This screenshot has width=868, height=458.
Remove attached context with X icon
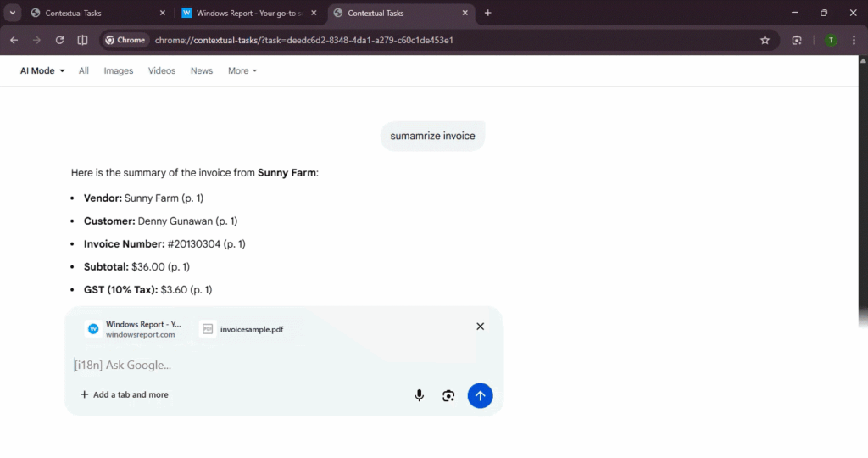point(480,327)
